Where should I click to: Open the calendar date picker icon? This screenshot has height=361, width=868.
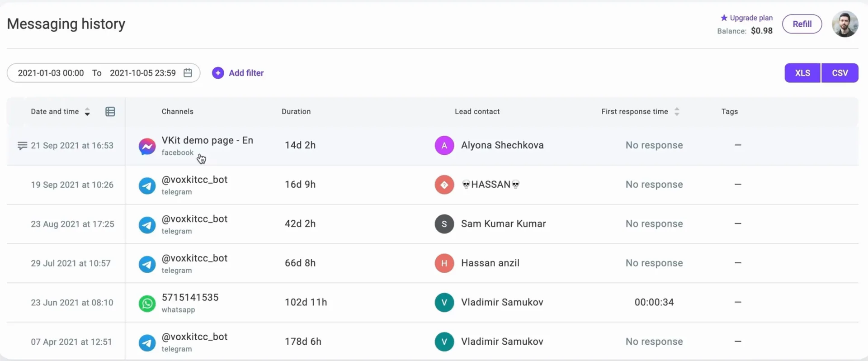pyautogui.click(x=188, y=73)
